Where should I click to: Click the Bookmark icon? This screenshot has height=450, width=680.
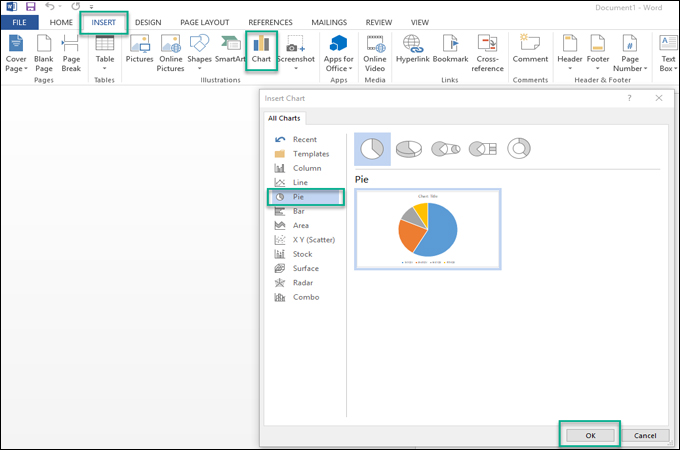pos(451,49)
